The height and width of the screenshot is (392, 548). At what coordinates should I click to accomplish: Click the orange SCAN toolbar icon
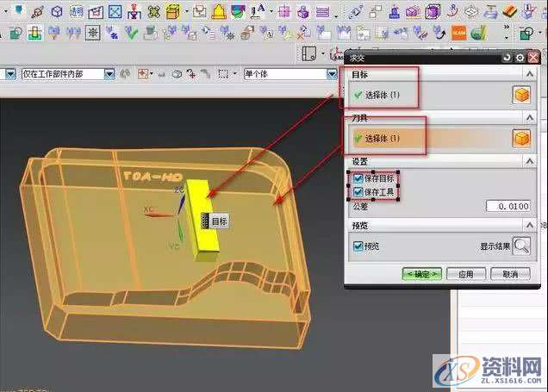point(459,34)
